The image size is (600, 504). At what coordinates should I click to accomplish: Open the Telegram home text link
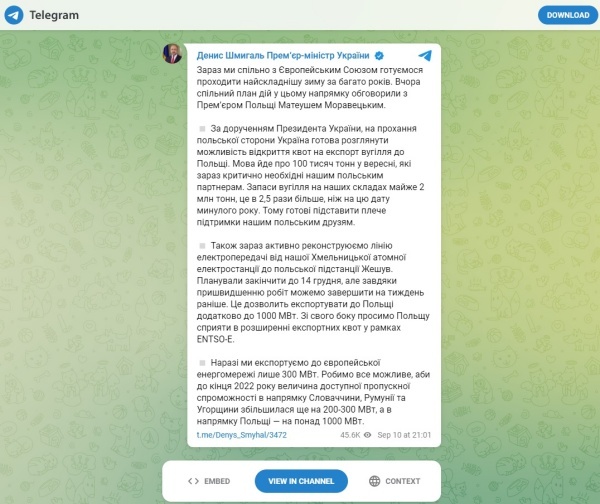click(x=54, y=15)
